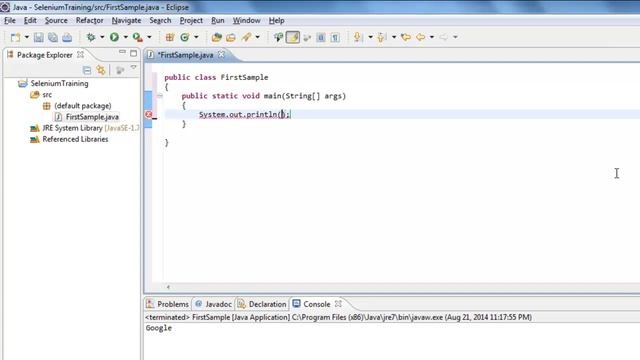Click the New Java Class icon
Screen dimensions: 640x360
pos(185,38)
